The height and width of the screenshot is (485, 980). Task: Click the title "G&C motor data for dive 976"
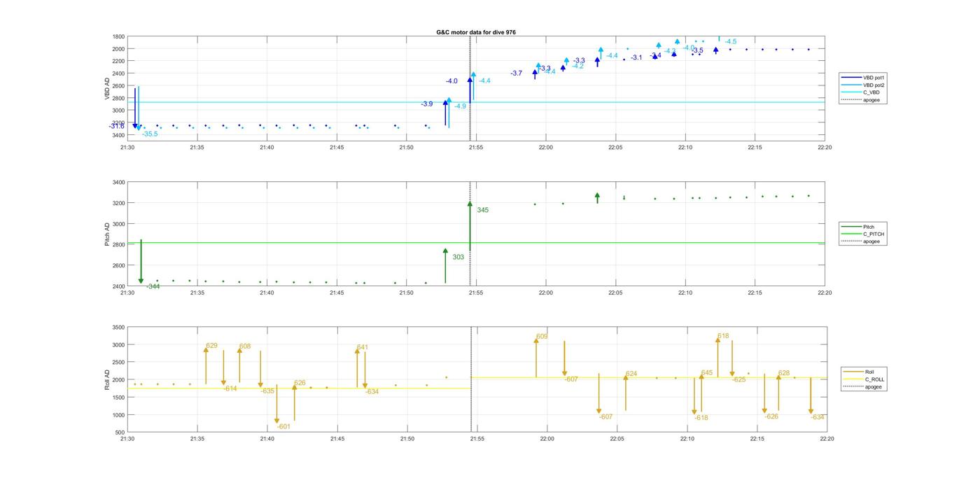pos(476,33)
